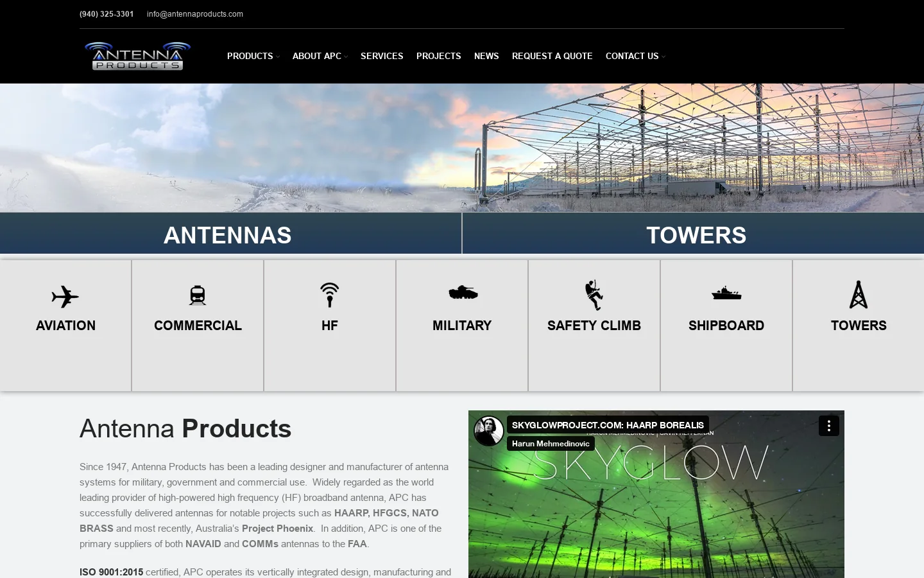Open the News menu item
The image size is (924, 578).
click(x=486, y=56)
